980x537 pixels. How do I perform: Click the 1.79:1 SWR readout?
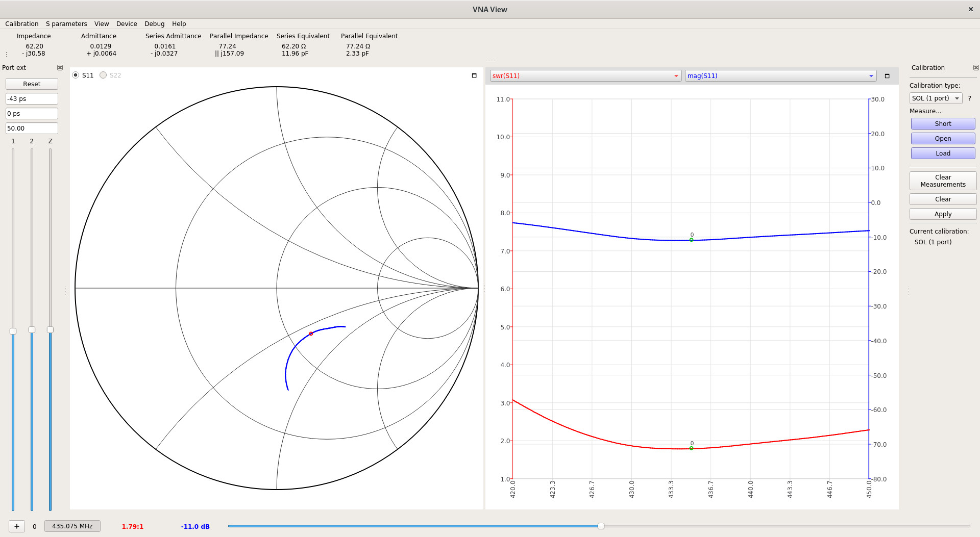pyautogui.click(x=133, y=527)
